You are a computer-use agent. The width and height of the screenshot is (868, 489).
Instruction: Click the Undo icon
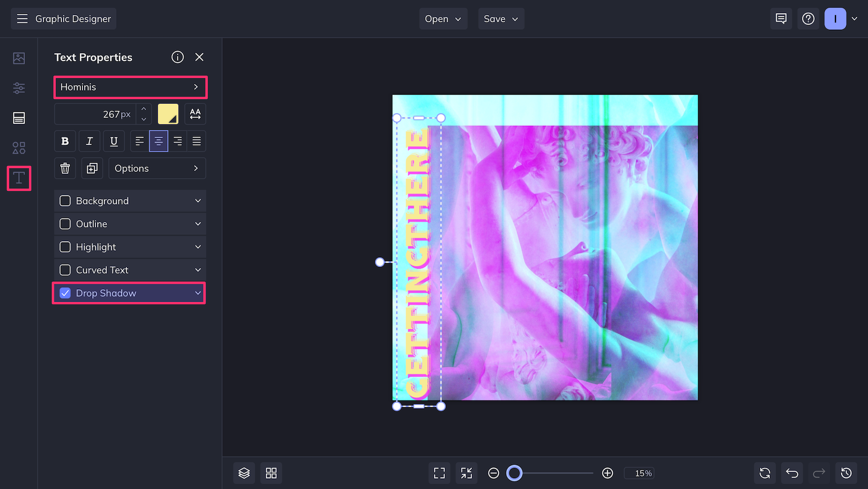click(792, 473)
